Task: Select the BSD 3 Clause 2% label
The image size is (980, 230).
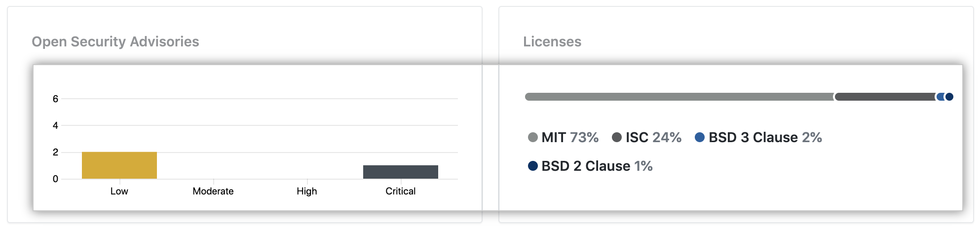Action: tap(765, 137)
